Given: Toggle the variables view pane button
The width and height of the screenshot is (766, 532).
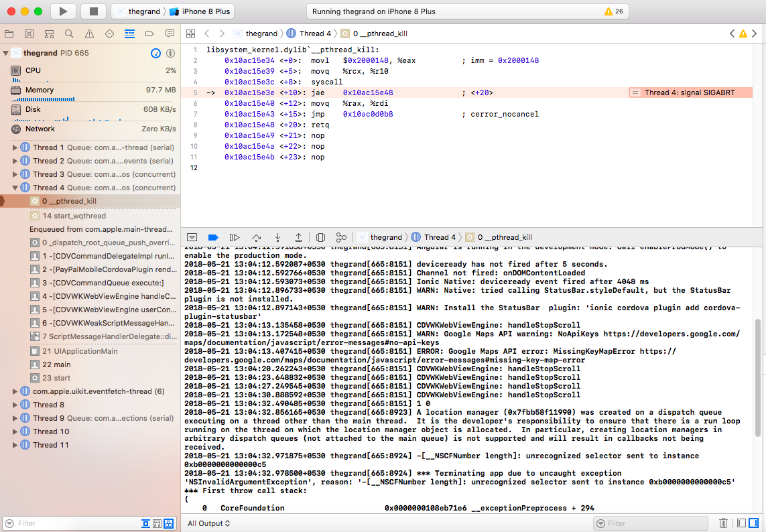Looking at the screenshot, I should [x=742, y=523].
